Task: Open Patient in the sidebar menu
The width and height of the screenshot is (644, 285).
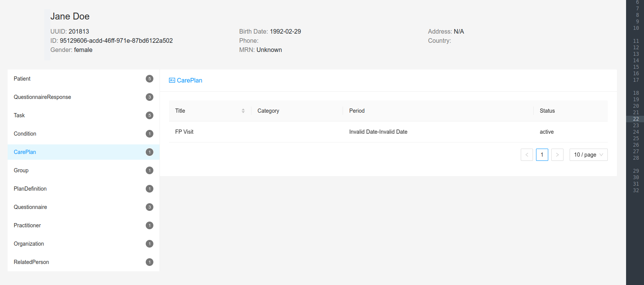Action: [x=84, y=79]
